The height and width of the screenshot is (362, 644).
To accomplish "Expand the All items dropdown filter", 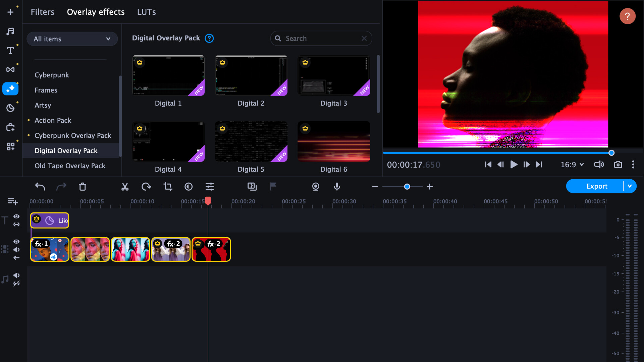I will 72,39.
